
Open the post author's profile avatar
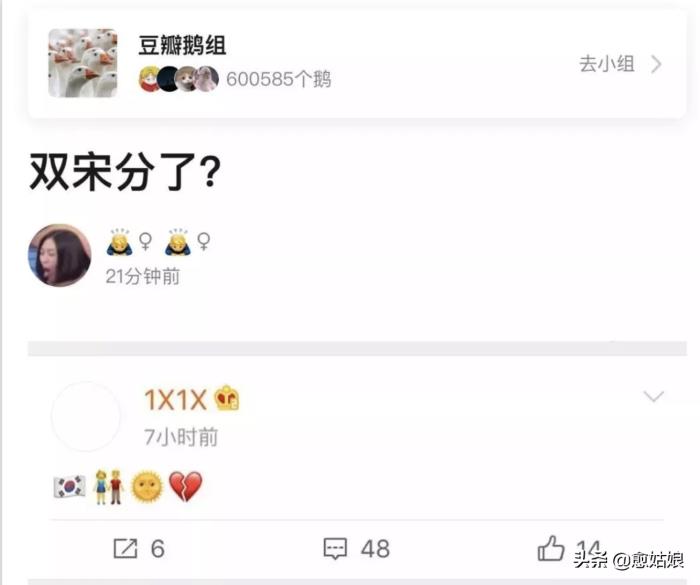point(60,255)
